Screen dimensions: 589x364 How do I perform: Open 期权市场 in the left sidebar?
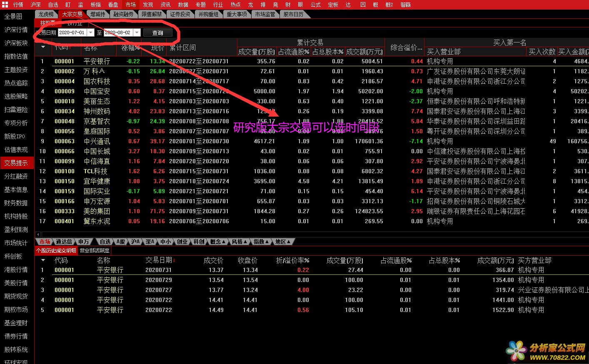pyautogui.click(x=16, y=309)
